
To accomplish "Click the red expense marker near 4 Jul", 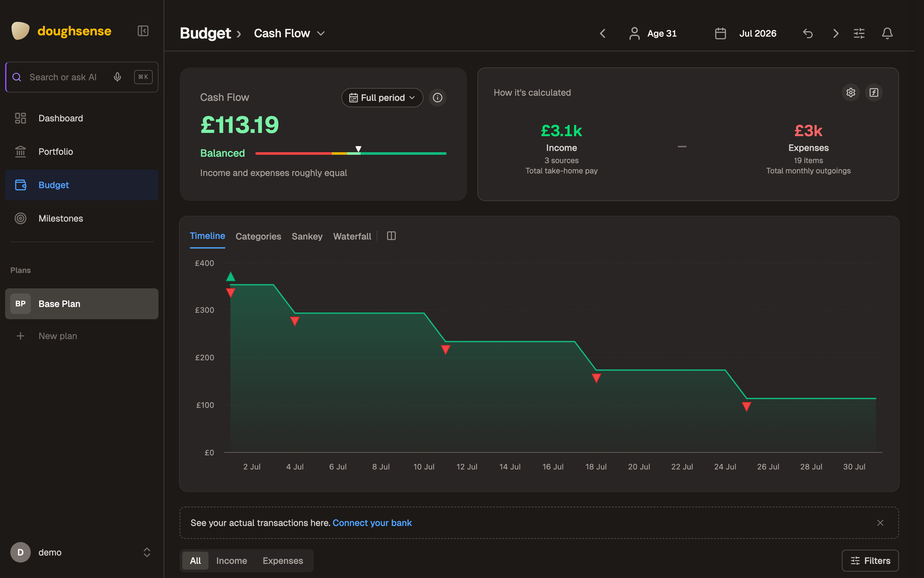I will (295, 321).
